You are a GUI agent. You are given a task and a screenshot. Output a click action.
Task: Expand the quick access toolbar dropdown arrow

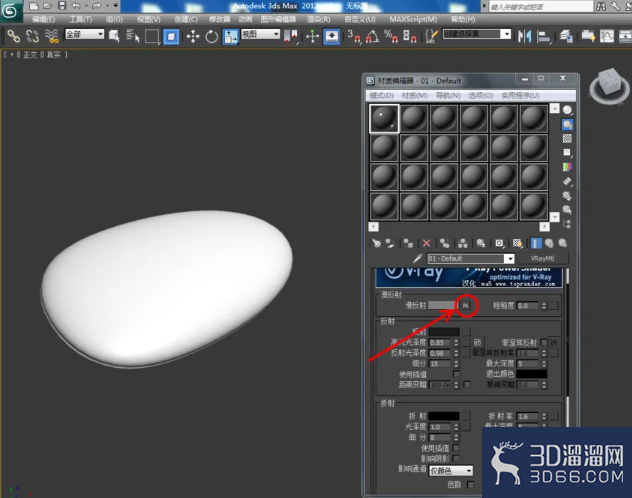click(x=116, y=6)
